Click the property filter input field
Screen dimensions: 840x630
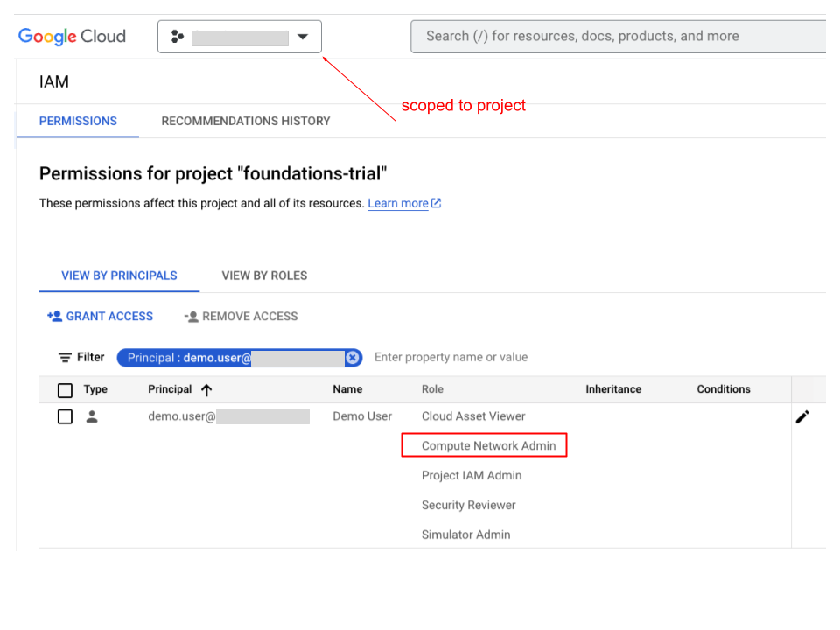click(x=451, y=357)
